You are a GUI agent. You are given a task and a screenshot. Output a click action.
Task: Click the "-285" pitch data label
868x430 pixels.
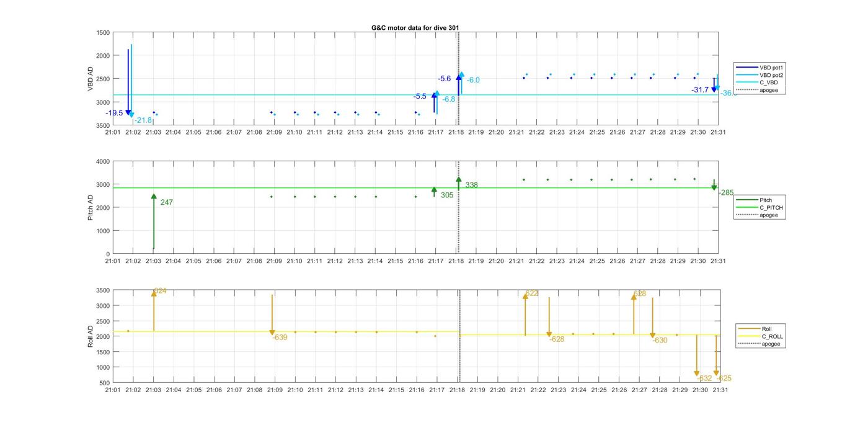[x=726, y=192]
